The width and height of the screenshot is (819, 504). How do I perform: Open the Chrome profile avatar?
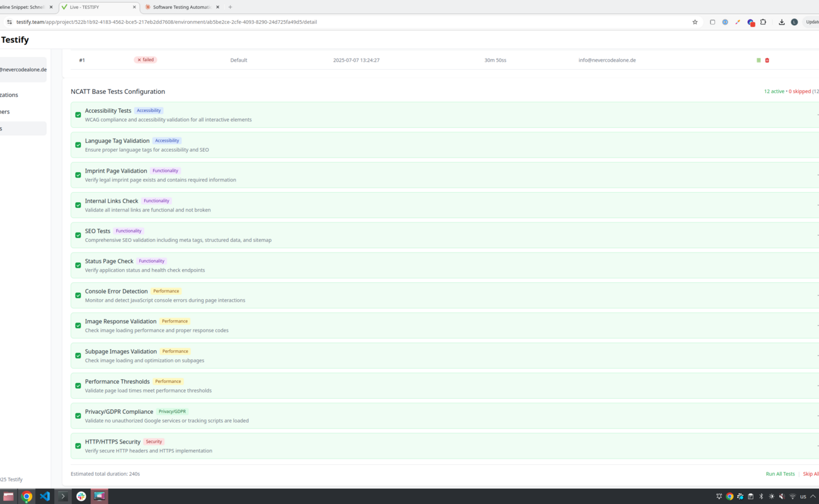click(794, 22)
